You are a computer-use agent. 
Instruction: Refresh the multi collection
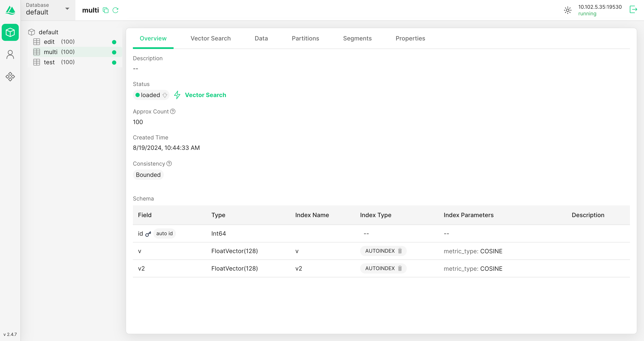click(x=115, y=10)
